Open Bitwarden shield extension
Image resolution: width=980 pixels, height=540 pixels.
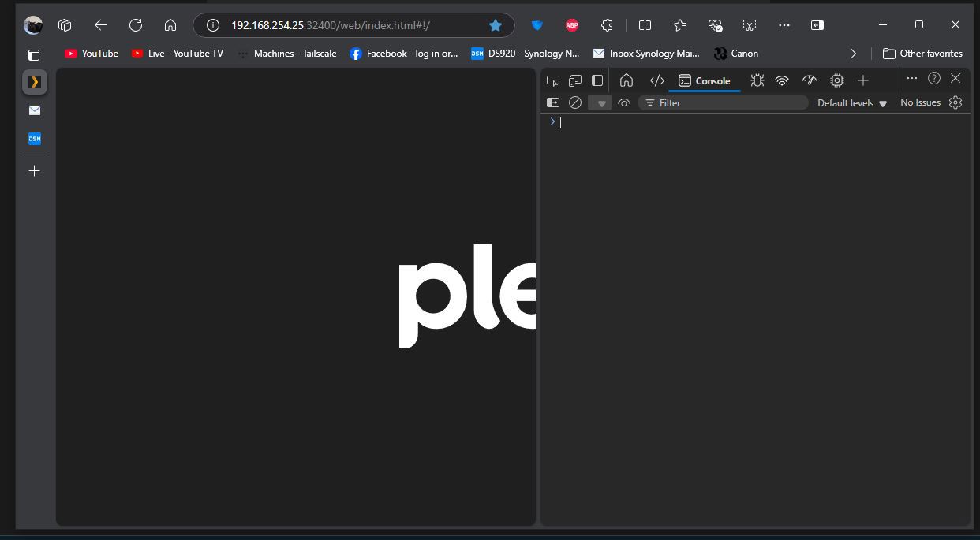coord(537,25)
